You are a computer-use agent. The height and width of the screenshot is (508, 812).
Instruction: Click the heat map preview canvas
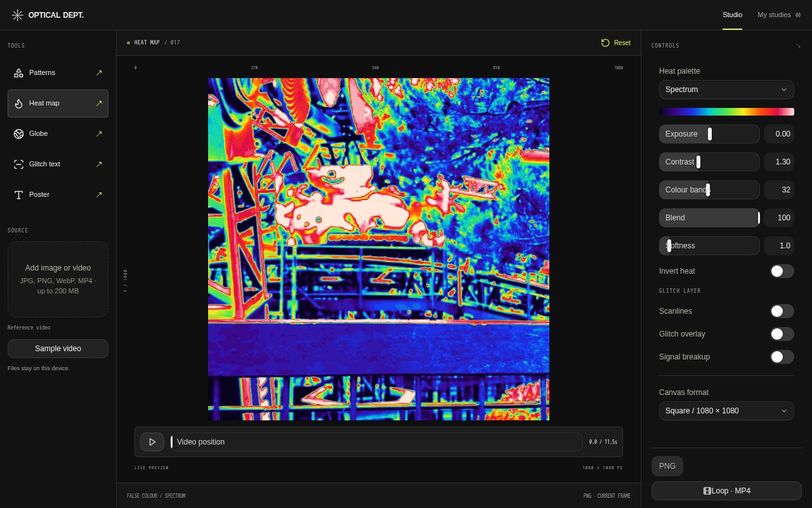tap(379, 249)
